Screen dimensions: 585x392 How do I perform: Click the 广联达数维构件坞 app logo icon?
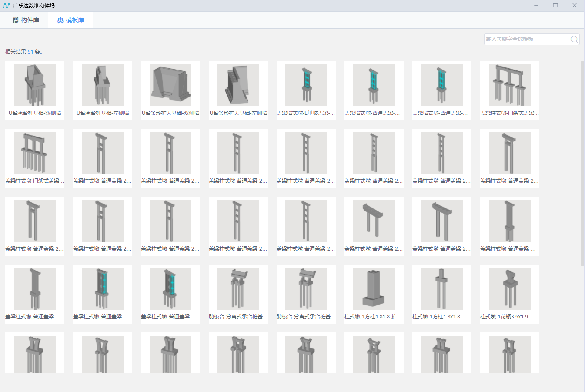click(6, 6)
